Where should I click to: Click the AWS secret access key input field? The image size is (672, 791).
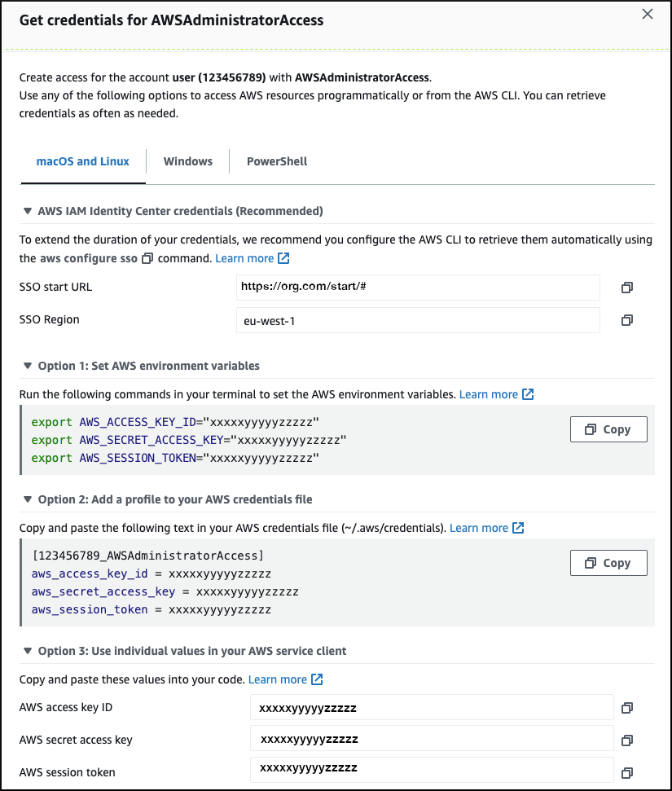coord(432,739)
